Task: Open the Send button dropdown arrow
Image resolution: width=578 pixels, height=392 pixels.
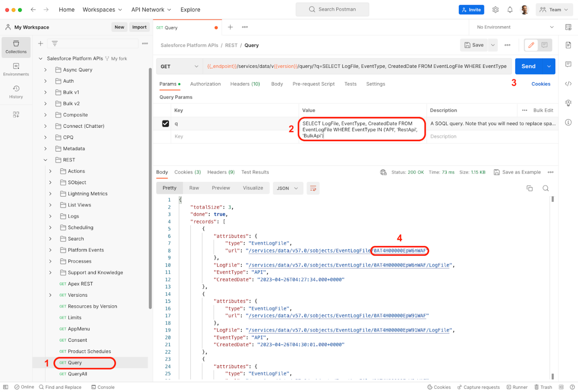Action: tap(549, 66)
